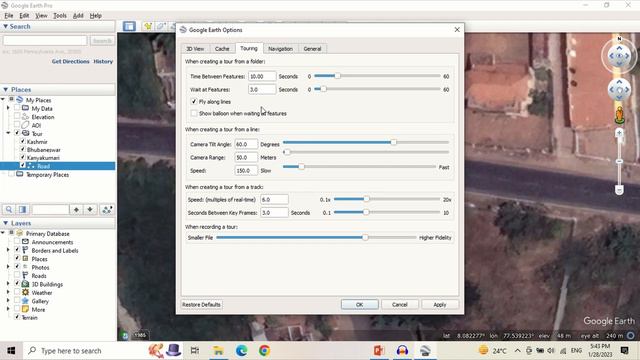640x360 pixels.
Task: Click the move down arrow in Places panel
Action: [x=90, y=209]
